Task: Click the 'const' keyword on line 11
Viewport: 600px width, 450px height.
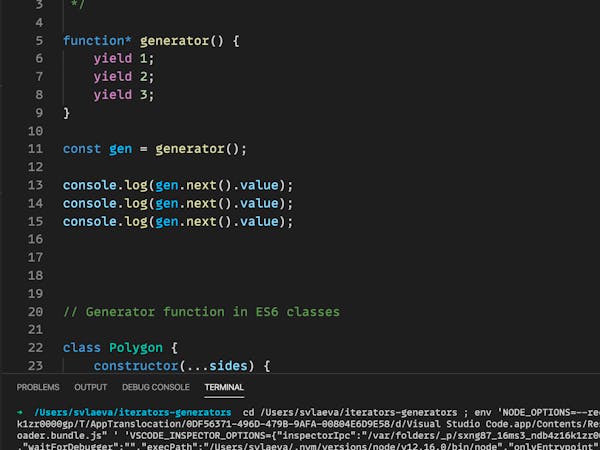Action: click(x=82, y=148)
